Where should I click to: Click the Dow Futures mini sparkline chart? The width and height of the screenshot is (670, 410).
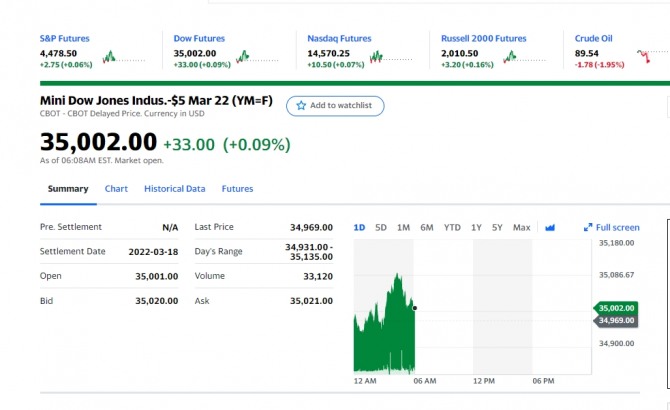coord(257,57)
